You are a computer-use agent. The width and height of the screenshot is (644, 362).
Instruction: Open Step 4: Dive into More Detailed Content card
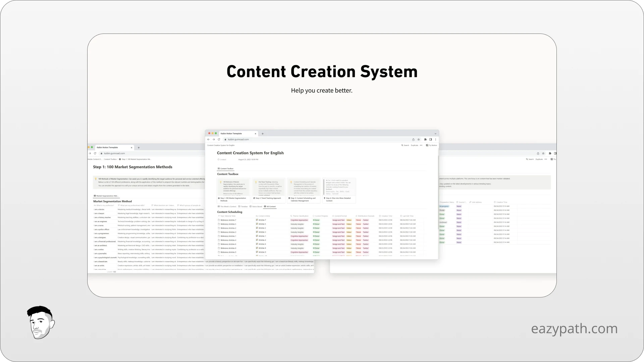pyautogui.click(x=339, y=190)
